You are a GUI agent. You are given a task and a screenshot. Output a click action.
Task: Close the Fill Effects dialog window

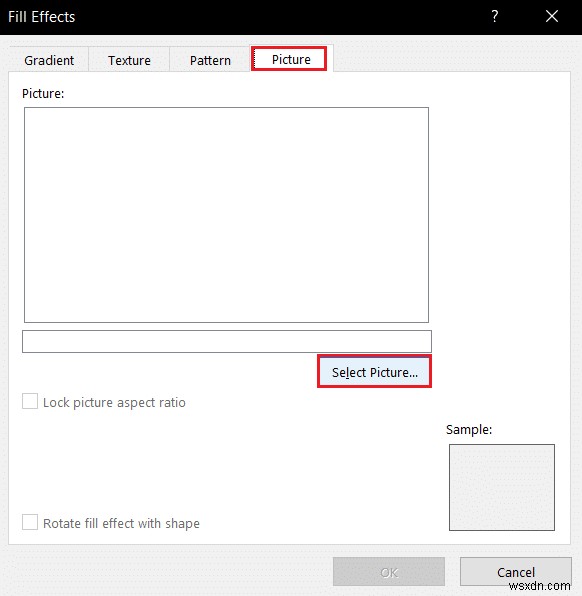pyautogui.click(x=552, y=16)
